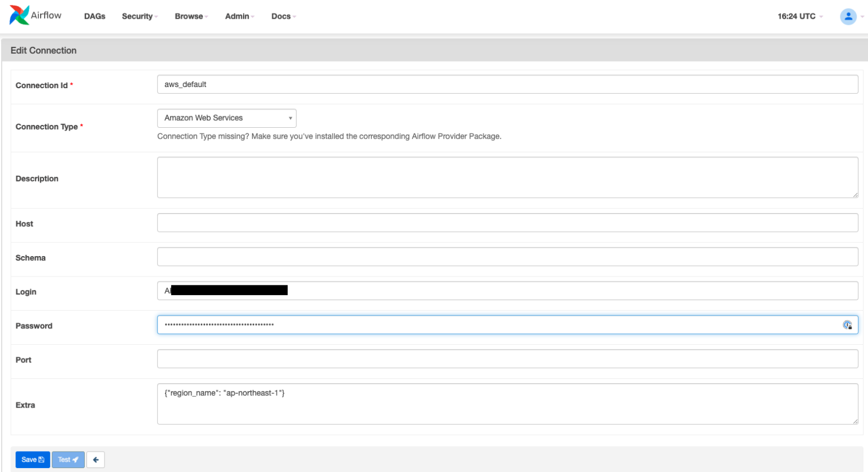Click the user avatar icon top right
Screen dimensions: 868x472
click(848, 16)
